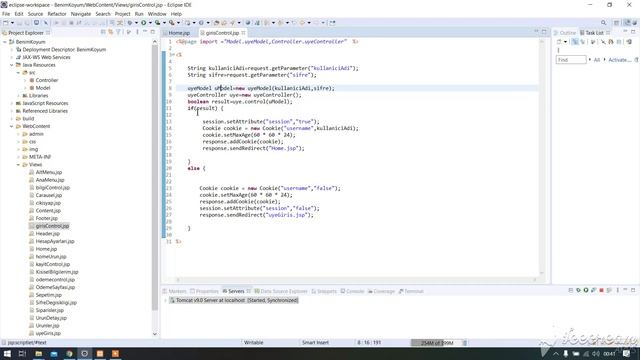The height and width of the screenshot is (360, 640).
Task: Start the server with green Servers button
Action: pos(586,290)
